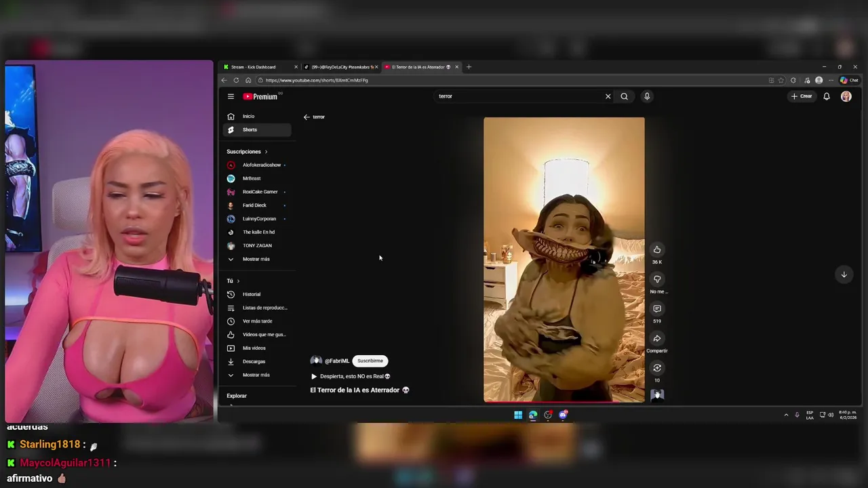Click the magnifier search button

tap(624, 96)
